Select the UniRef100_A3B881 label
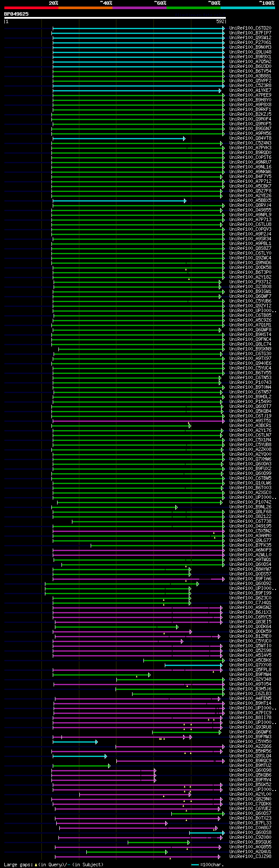Image resolution: width=279 pixels, height=868 pixels. pos(250,76)
